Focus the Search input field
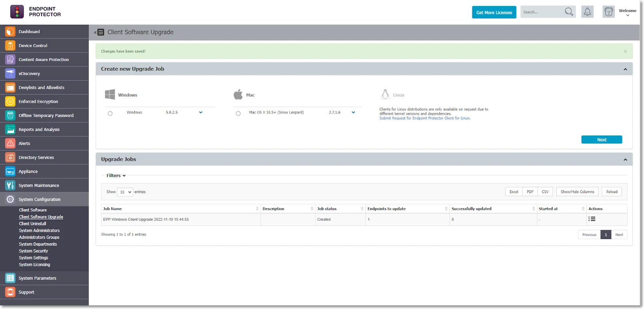This screenshot has width=644, height=309. 542,12
